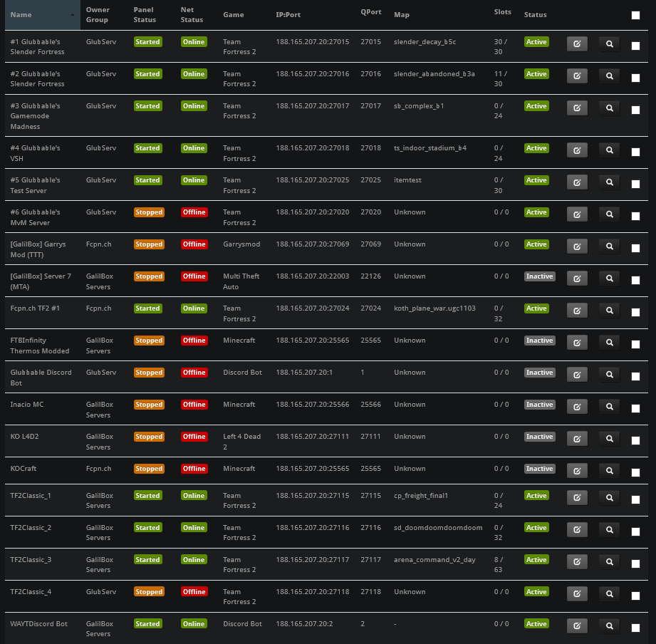
Task: Click magnifier for #2 Glubbable's Slender Fortress
Action: coord(610,76)
